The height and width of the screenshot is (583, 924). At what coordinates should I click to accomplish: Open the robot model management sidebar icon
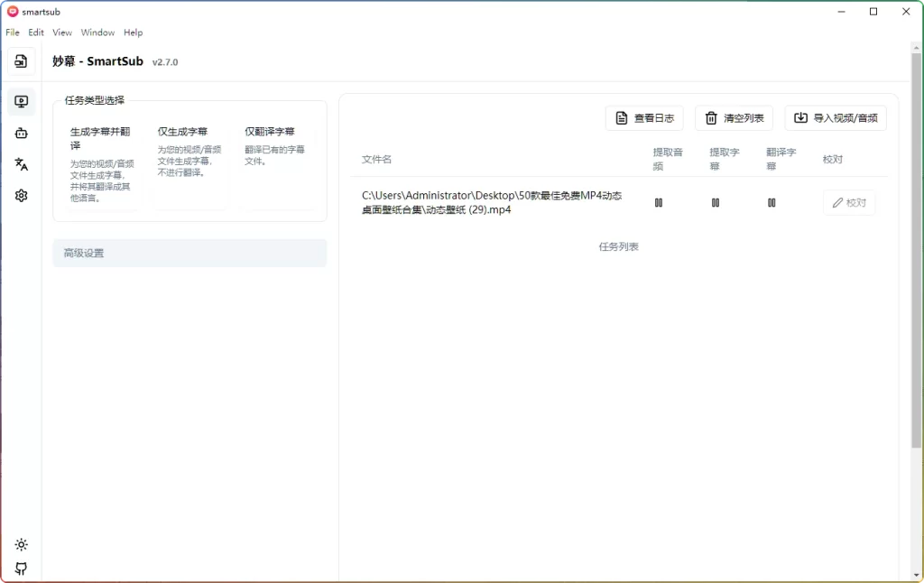[x=22, y=133]
